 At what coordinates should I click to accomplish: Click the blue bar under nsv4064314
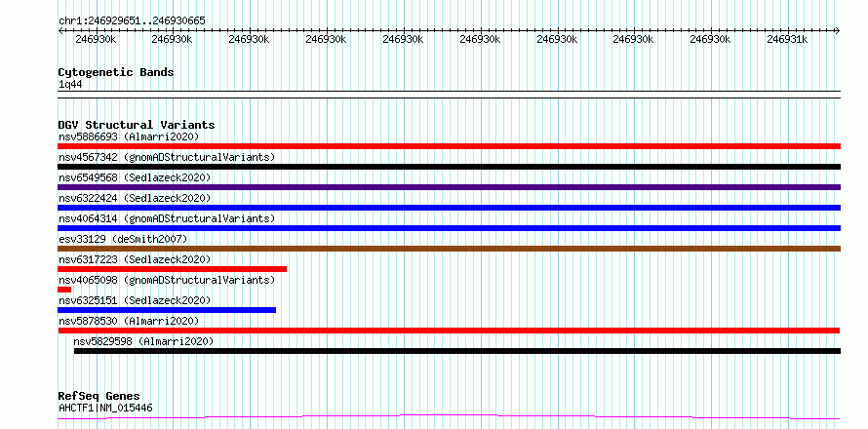click(449, 228)
